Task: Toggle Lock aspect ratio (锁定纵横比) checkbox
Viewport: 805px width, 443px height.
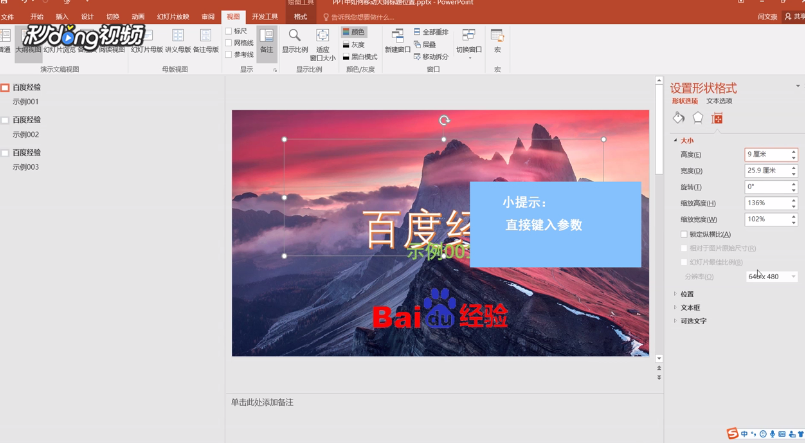Action: coord(684,234)
